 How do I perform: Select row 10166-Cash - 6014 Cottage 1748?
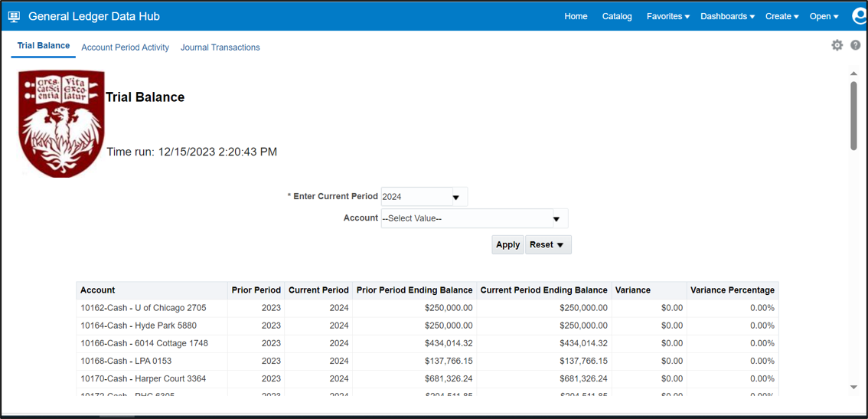click(427, 343)
